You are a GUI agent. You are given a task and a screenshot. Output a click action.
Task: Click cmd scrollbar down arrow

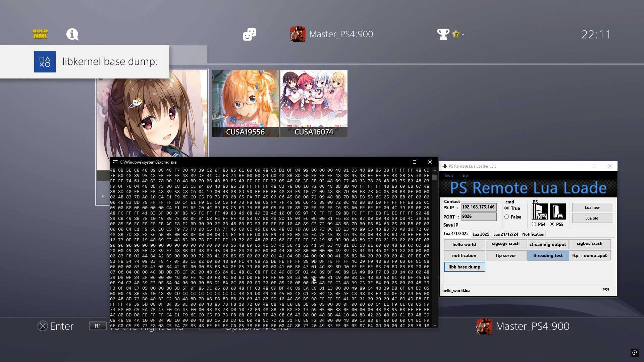pos(435,325)
